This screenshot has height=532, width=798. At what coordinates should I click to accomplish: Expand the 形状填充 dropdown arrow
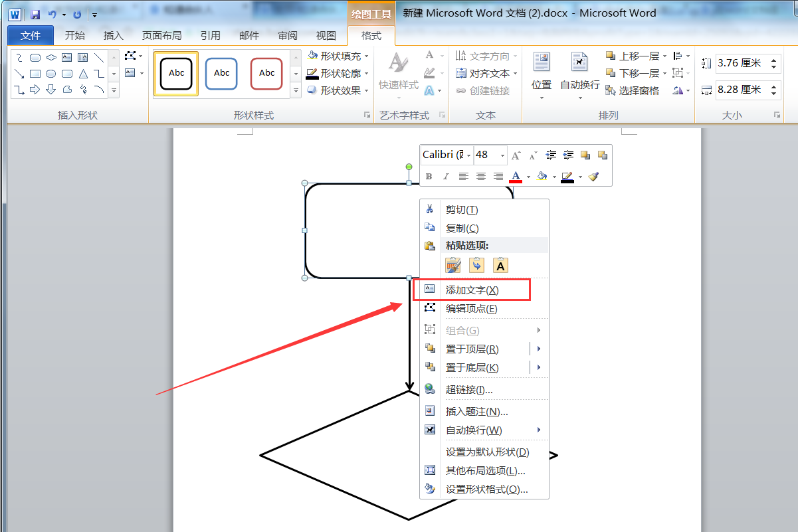pyautogui.click(x=367, y=56)
